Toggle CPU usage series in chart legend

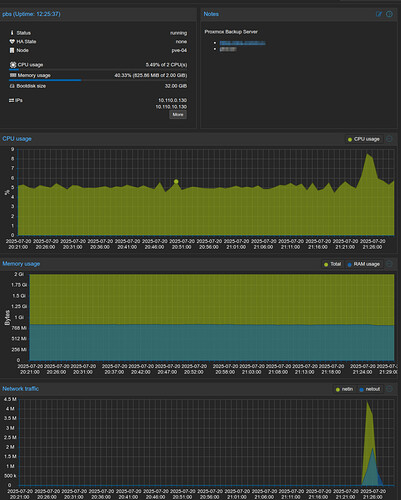364,139
